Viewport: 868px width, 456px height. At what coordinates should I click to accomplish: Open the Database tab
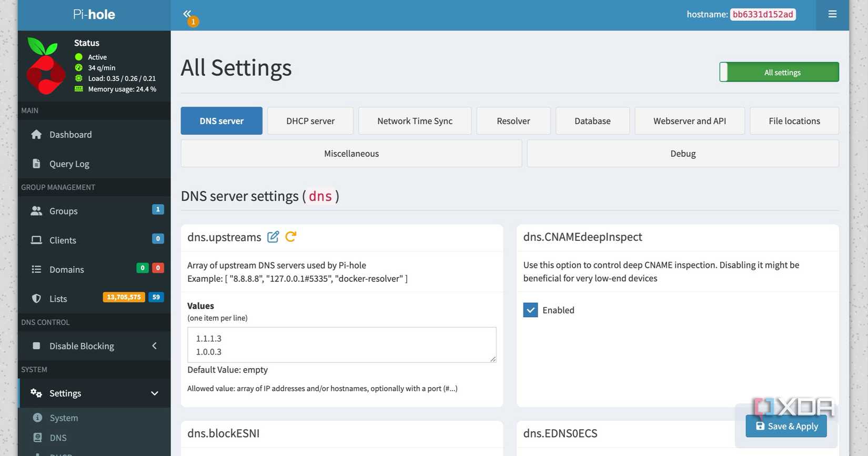(592, 121)
